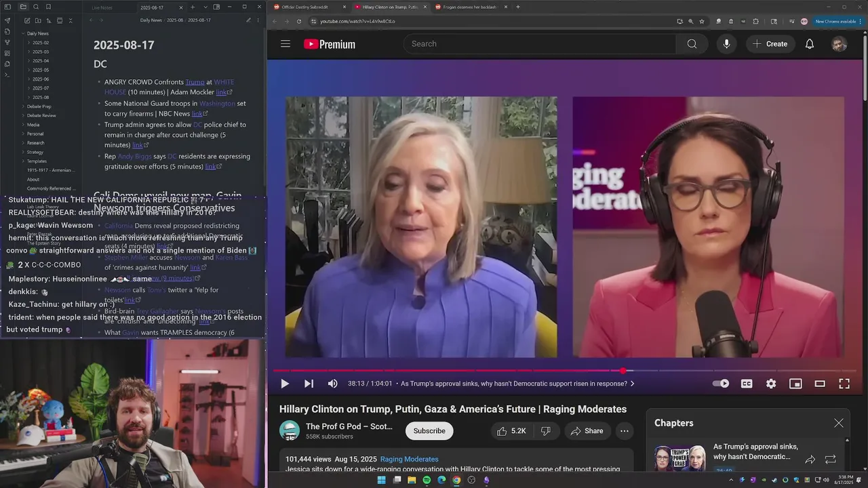Toggle edit mode pencil icon in note header
868x488 pixels.
248,20
